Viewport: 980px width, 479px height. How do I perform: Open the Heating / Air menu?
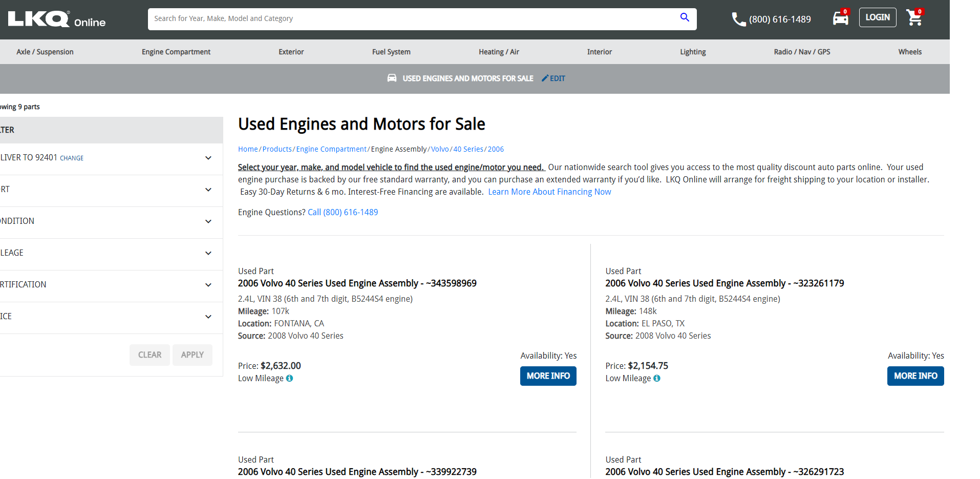[x=499, y=52]
